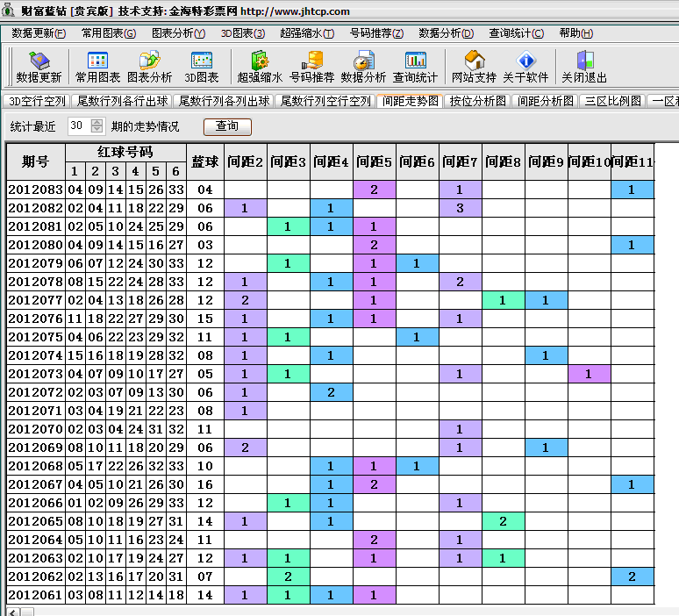
Task: Open the 帮助(H) menu
Action: click(x=575, y=33)
